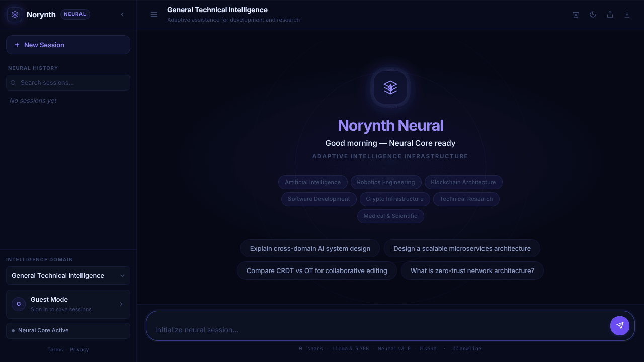Select the Technical Research tag
The image size is (644, 362).
(466, 199)
